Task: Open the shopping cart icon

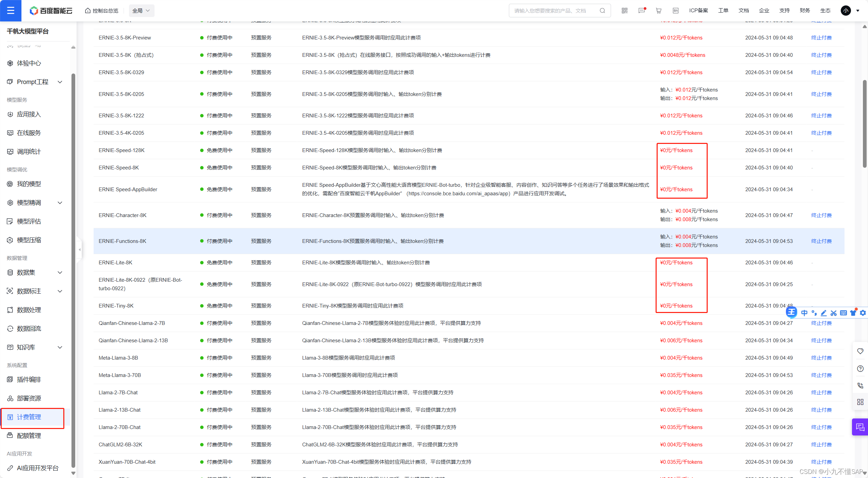Action: (x=659, y=11)
